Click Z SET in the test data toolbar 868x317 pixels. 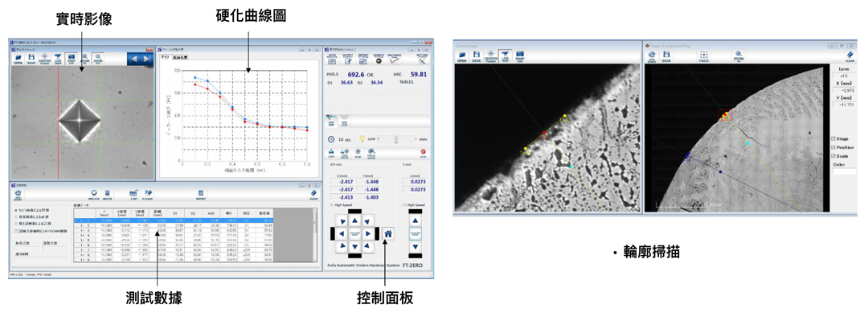(134, 195)
